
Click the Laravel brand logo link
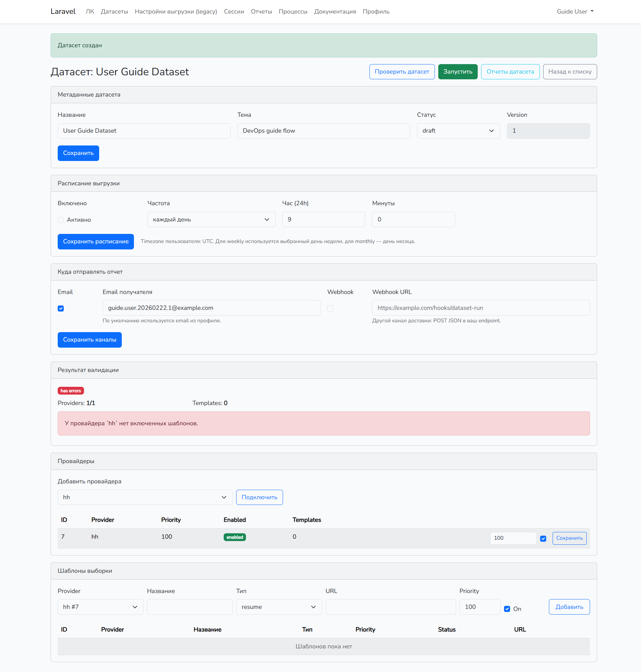[x=63, y=11]
